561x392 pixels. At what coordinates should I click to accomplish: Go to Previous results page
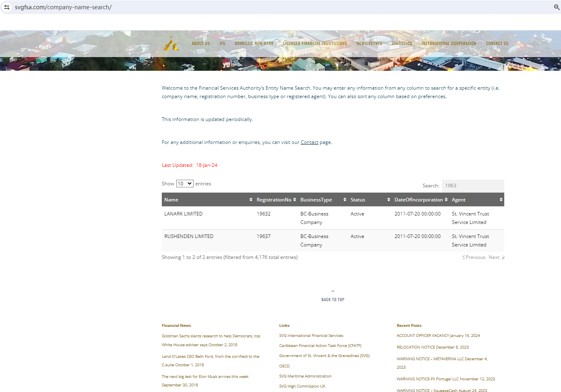pos(474,257)
